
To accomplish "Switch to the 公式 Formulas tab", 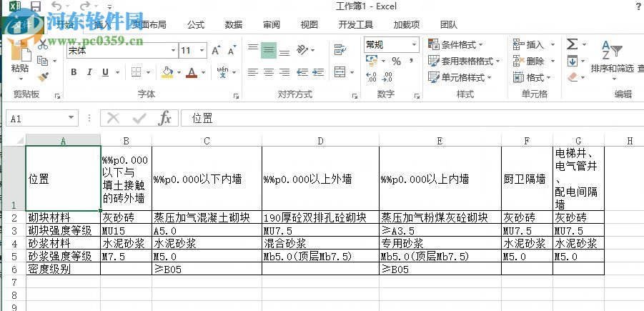I will pyautogui.click(x=196, y=24).
